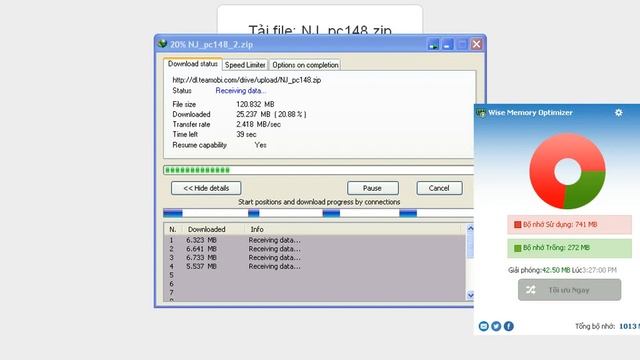The width and height of the screenshot is (640, 360).
Task: Select connection row with 6.733 MB
Action: coord(314,258)
